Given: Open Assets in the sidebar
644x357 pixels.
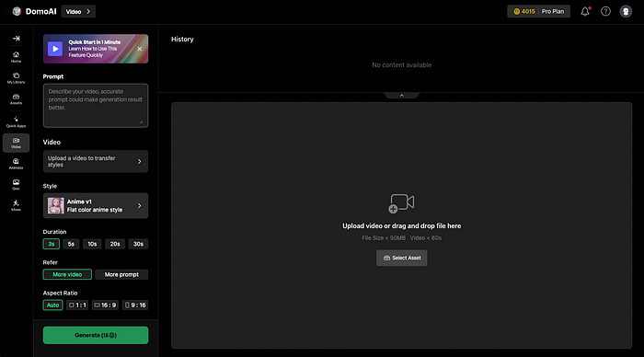Looking at the screenshot, I should (16, 99).
